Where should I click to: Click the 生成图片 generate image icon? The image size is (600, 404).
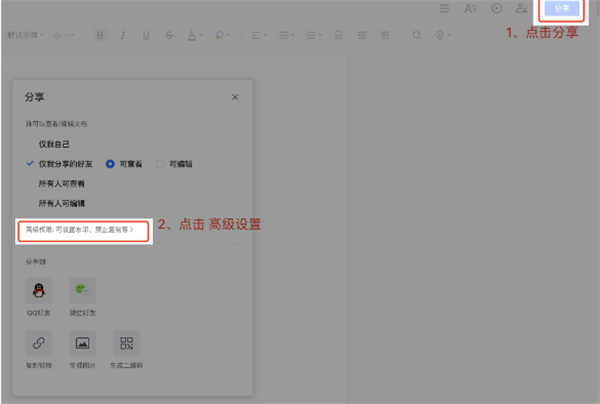point(83,344)
